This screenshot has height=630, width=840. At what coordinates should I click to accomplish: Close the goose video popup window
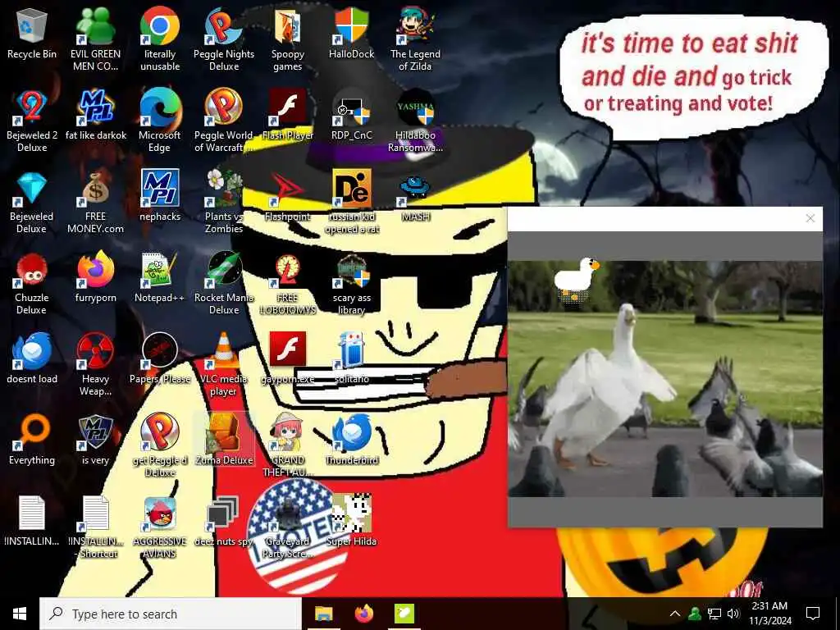(x=810, y=218)
